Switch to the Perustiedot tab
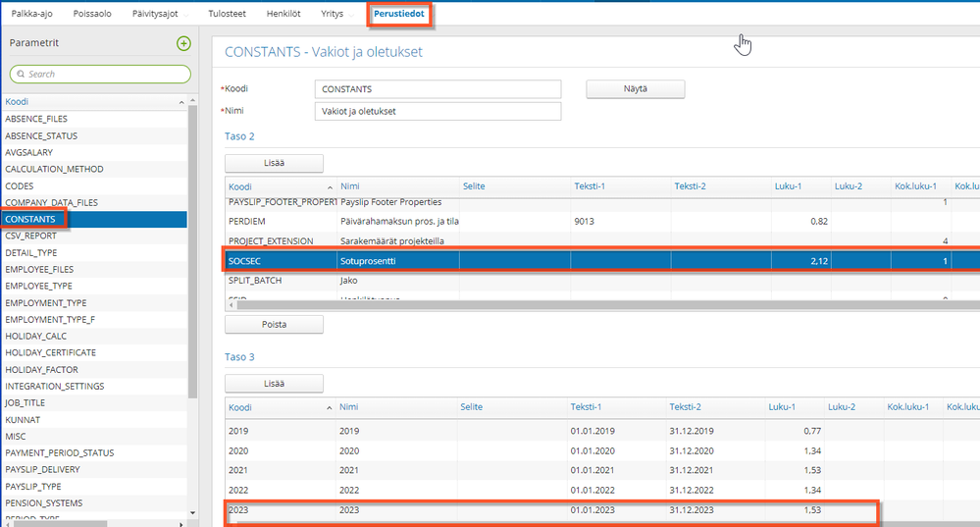Viewport: 980px width, 527px height. click(399, 15)
